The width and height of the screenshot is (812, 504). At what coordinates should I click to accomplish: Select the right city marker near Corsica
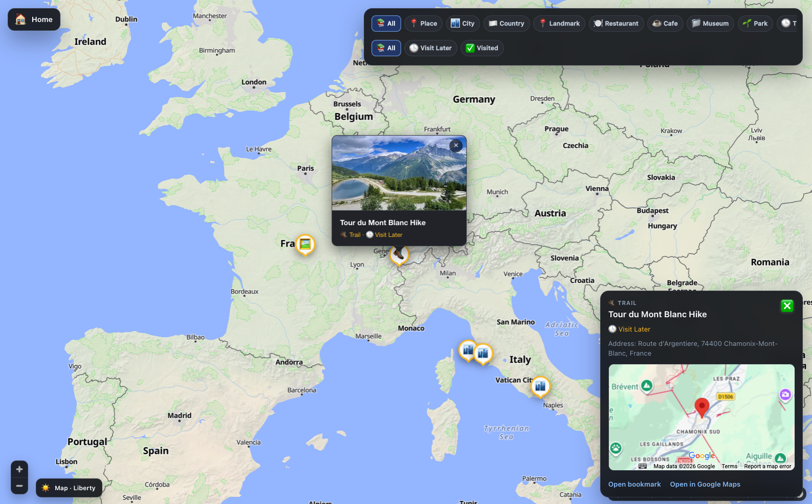tap(483, 354)
